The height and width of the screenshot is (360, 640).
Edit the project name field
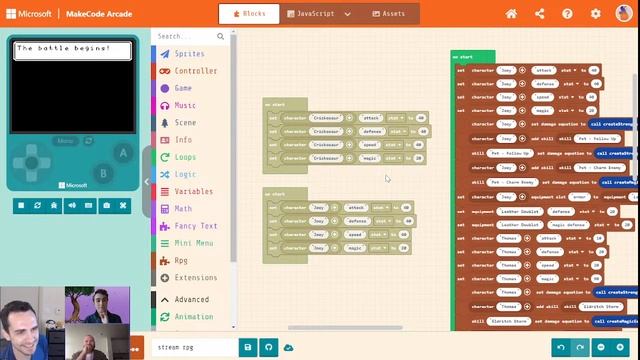click(x=194, y=347)
